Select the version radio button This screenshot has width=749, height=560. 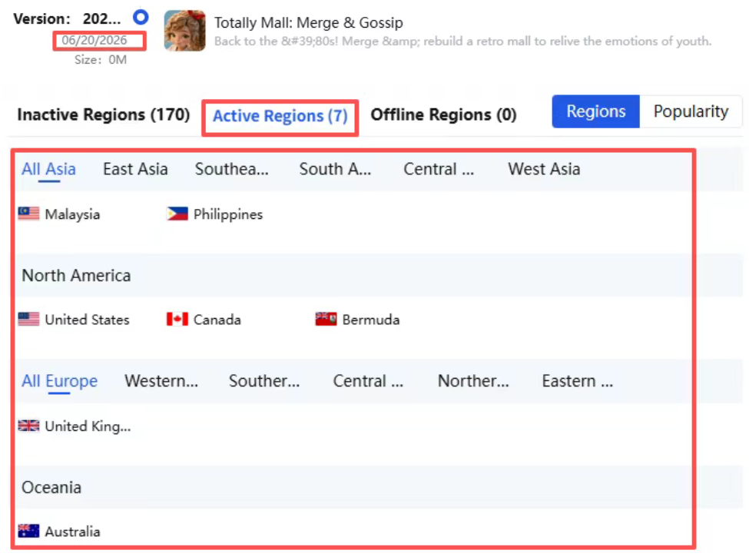(x=141, y=18)
